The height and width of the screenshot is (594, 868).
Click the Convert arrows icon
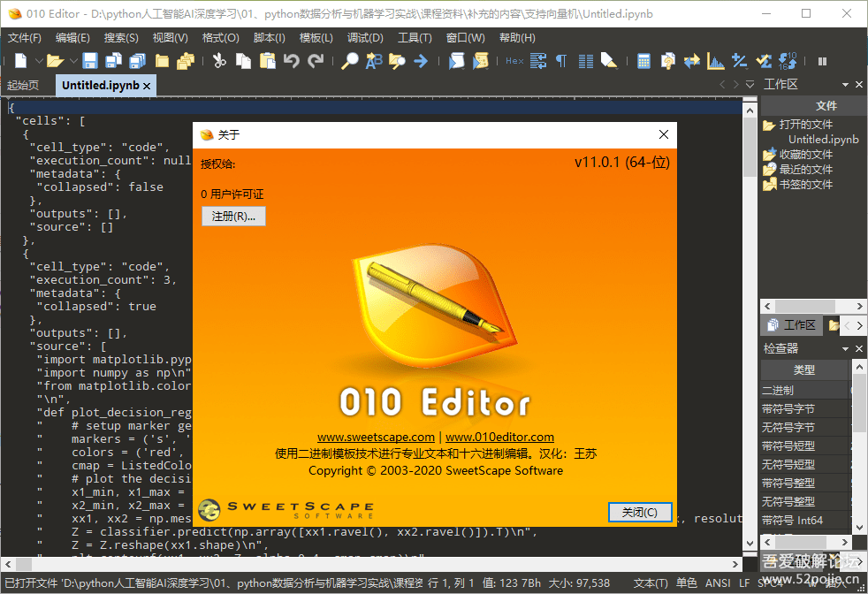(x=691, y=60)
